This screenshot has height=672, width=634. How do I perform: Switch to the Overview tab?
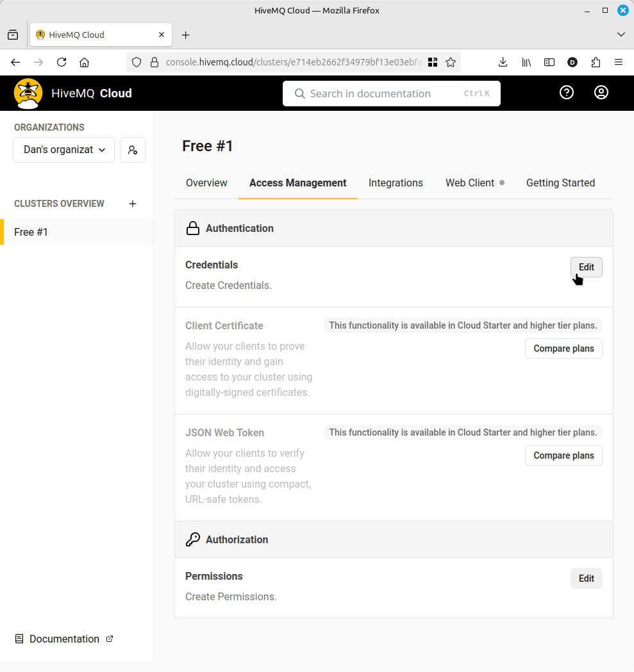206,183
